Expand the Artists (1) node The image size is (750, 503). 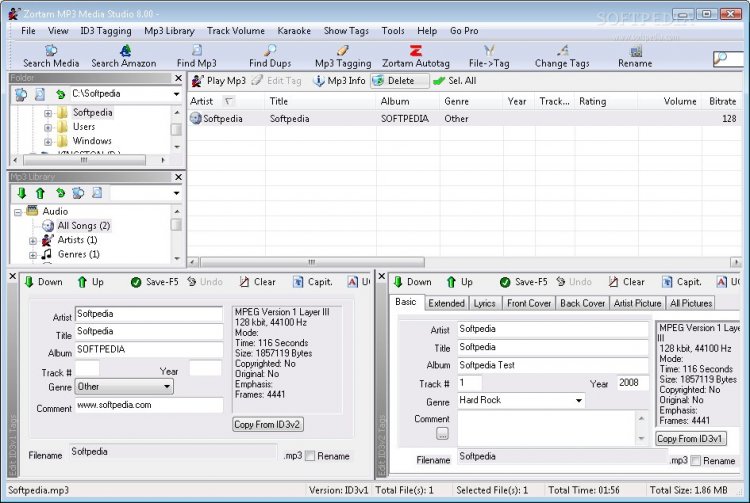pyautogui.click(x=33, y=241)
